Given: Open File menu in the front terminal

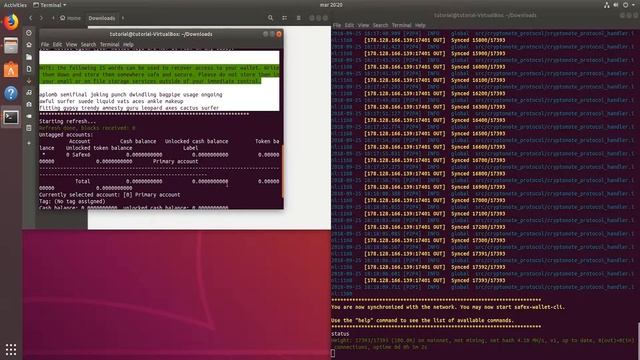Looking at the screenshot, I should [x=45, y=44].
